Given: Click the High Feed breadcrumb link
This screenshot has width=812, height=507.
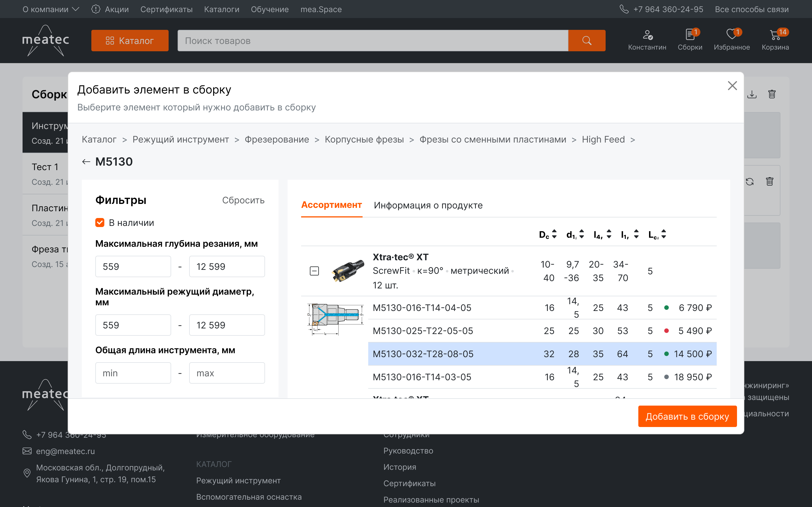Looking at the screenshot, I should [603, 139].
